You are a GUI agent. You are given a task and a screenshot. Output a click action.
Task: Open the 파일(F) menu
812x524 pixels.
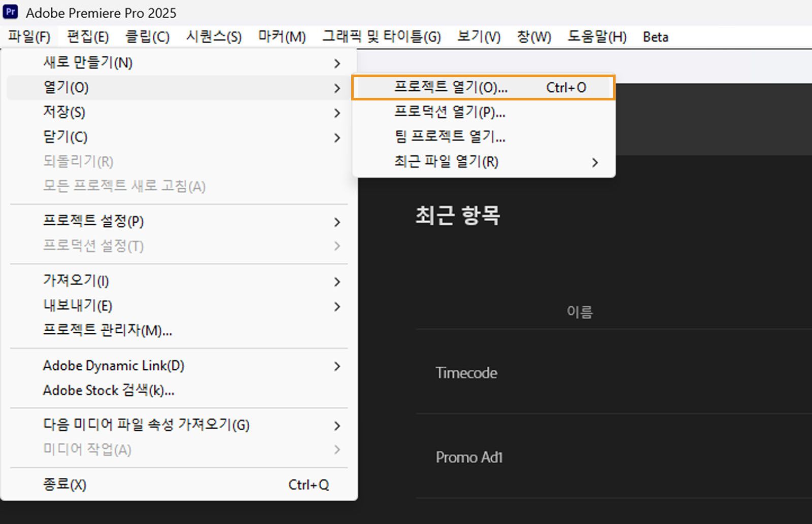point(29,37)
